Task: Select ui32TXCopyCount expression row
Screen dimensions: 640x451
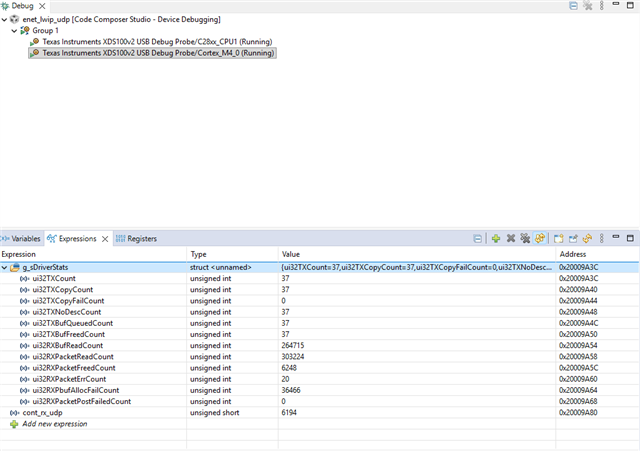Action: [x=320, y=289]
